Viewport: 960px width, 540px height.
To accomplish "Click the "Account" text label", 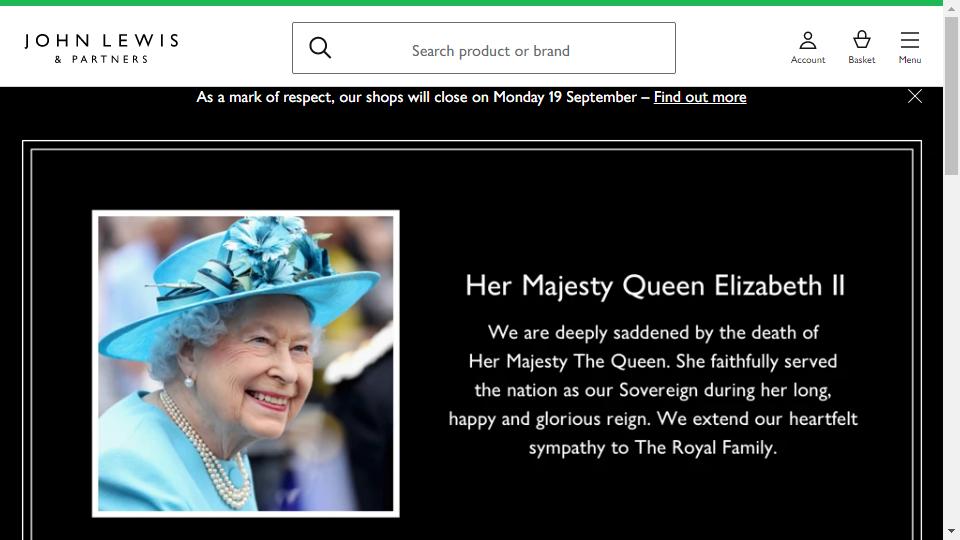I will click(x=808, y=59).
